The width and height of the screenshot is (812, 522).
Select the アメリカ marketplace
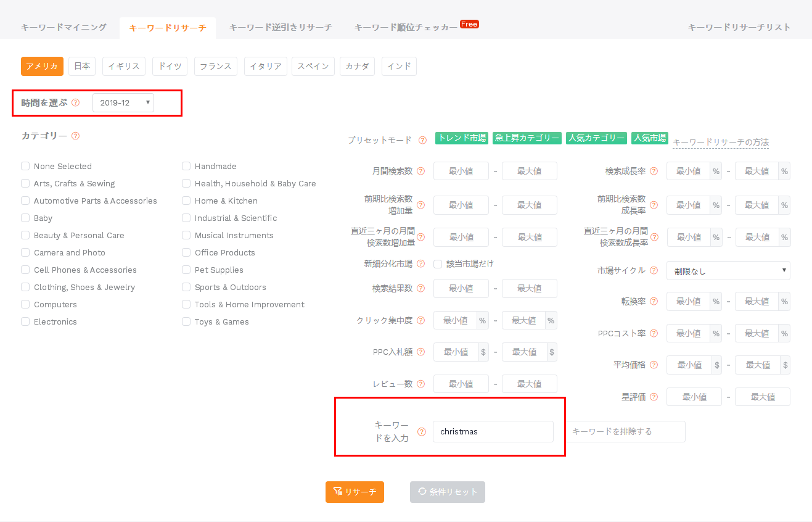tap(42, 66)
